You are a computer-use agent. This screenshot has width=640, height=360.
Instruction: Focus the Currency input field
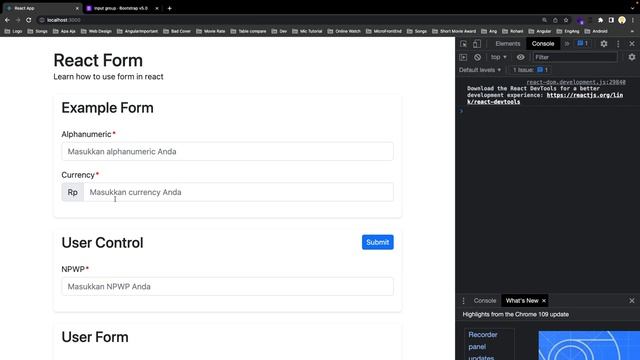[x=238, y=192]
